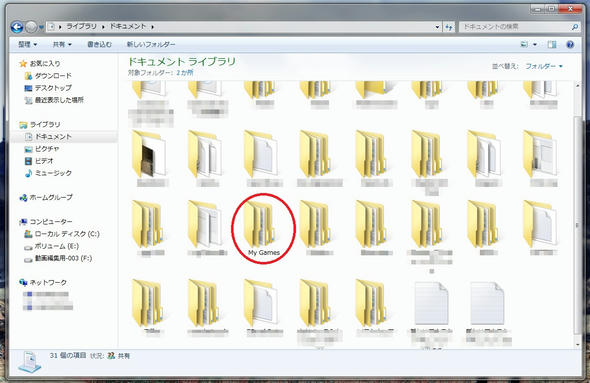Select ライブラリ in the navigation pane
The width and height of the screenshot is (590, 383).
(45, 124)
